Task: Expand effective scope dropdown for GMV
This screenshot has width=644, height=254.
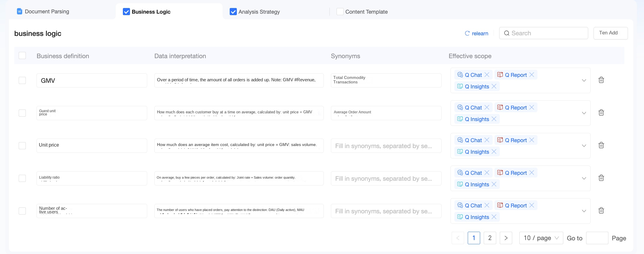Action: pyautogui.click(x=584, y=80)
